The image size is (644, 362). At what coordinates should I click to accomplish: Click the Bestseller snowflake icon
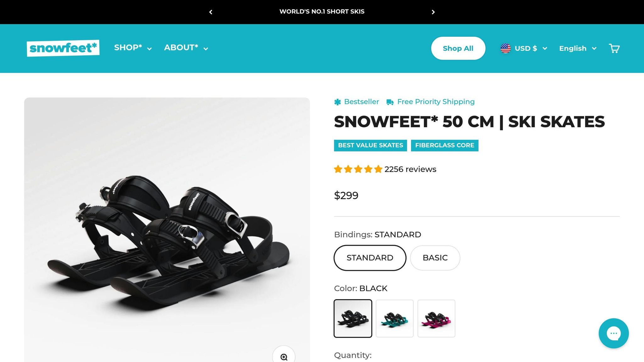click(x=337, y=102)
